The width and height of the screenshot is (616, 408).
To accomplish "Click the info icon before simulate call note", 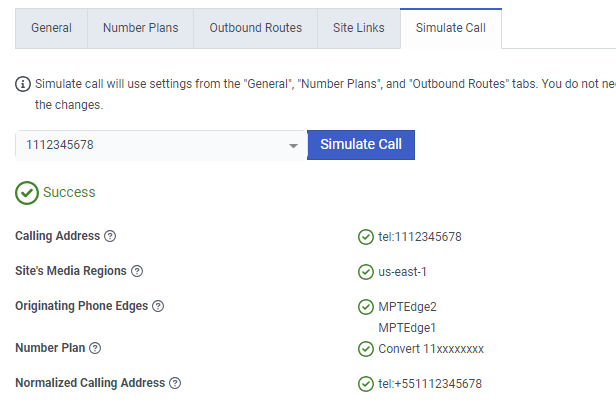I will click(x=23, y=85).
